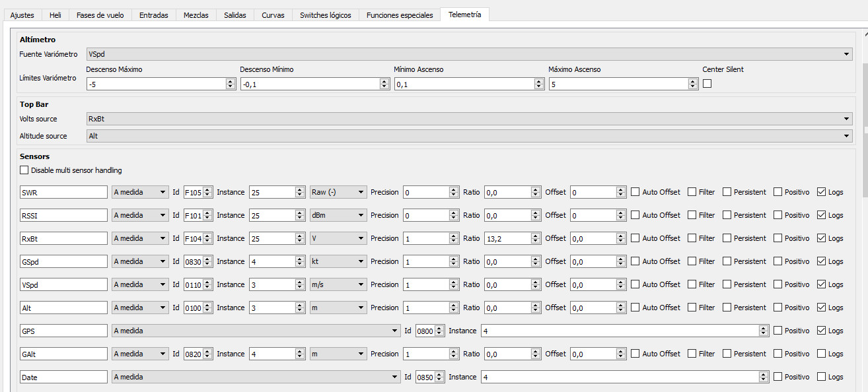Screen dimensions: 868x392
Task: Switch to the Mezclas tab
Action: tap(195, 15)
